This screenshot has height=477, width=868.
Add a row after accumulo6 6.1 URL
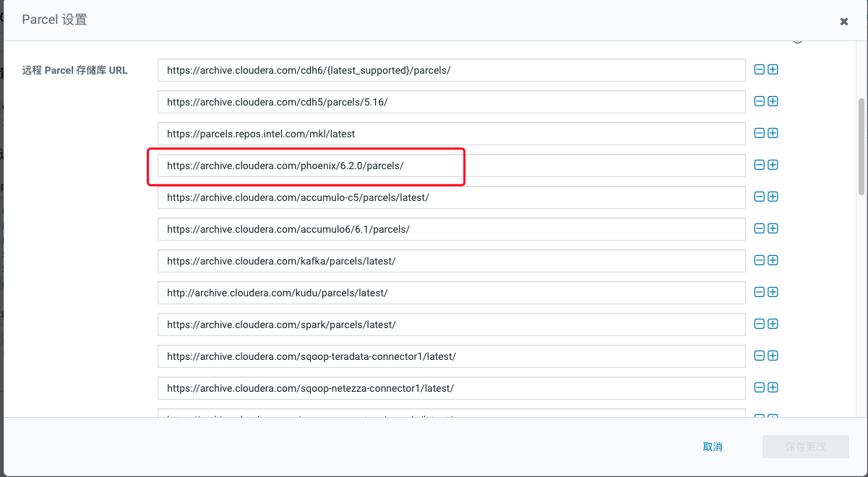773,229
